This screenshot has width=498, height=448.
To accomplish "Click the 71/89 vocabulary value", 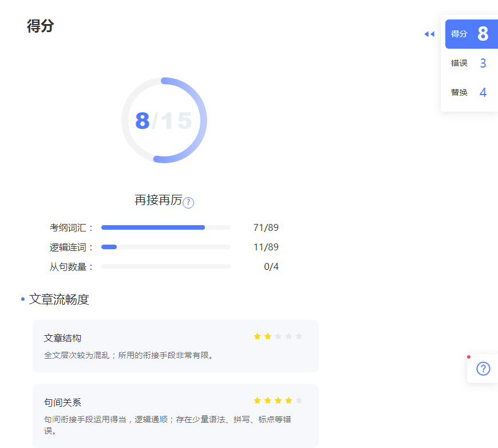I will pyautogui.click(x=266, y=227).
